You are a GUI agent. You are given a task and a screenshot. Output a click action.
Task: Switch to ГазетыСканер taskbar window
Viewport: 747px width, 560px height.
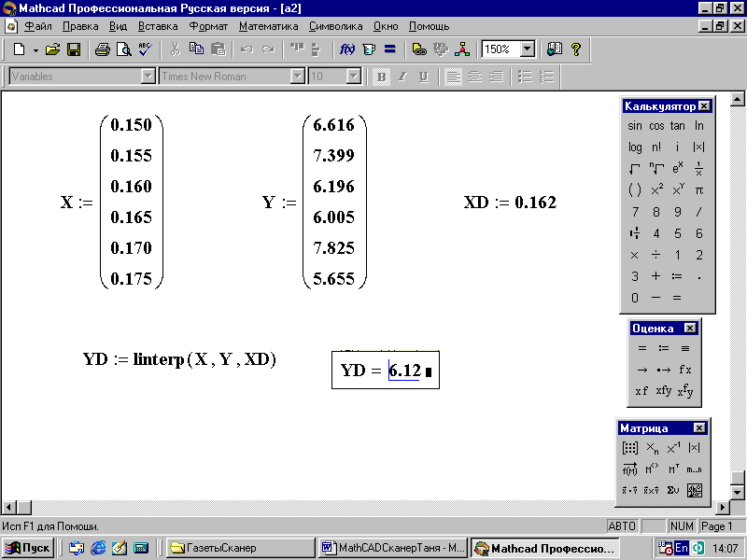point(240,548)
